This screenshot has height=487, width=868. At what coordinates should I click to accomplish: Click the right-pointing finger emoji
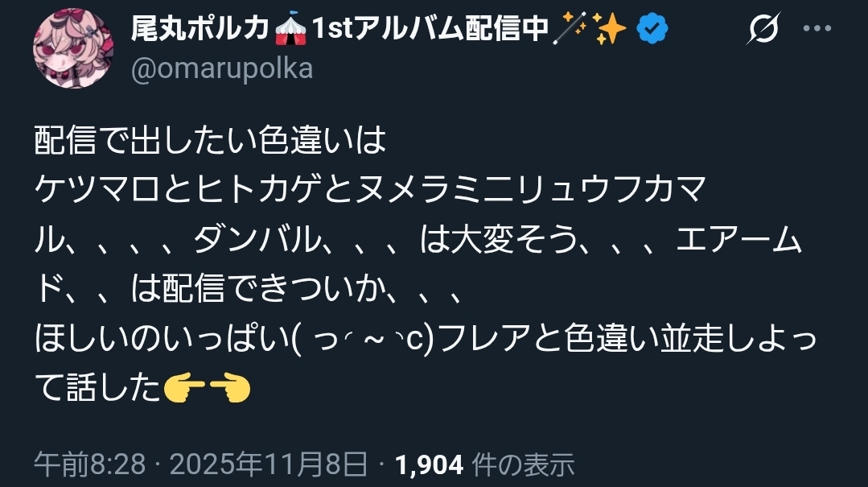(x=230, y=388)
